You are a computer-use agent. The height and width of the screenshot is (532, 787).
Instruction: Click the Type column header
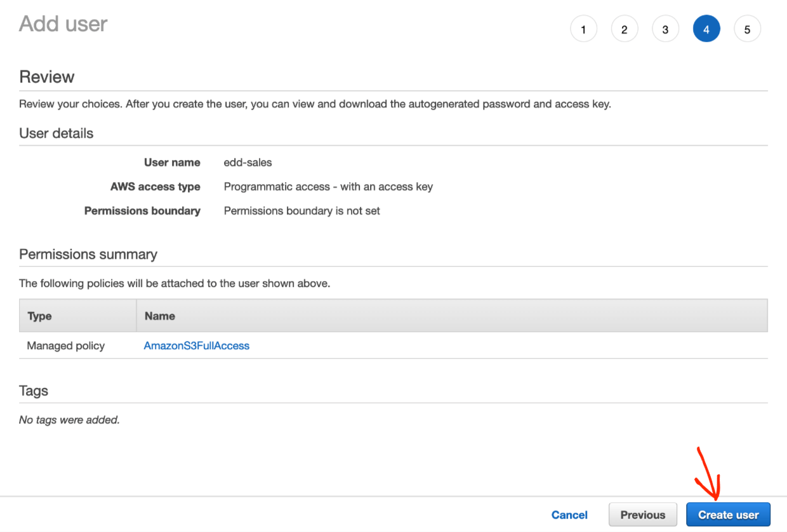tap(38, 316)
